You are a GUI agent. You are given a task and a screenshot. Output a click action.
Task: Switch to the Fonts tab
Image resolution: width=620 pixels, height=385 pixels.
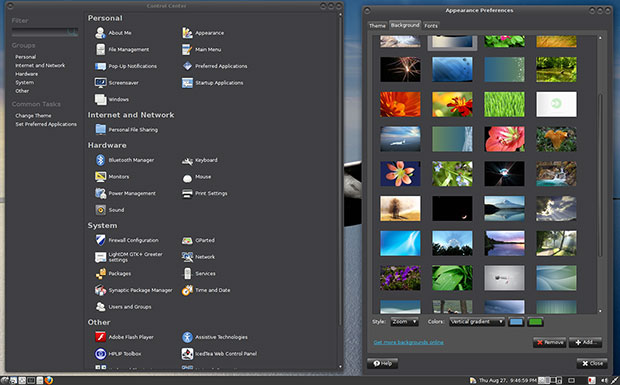(431, 25)
